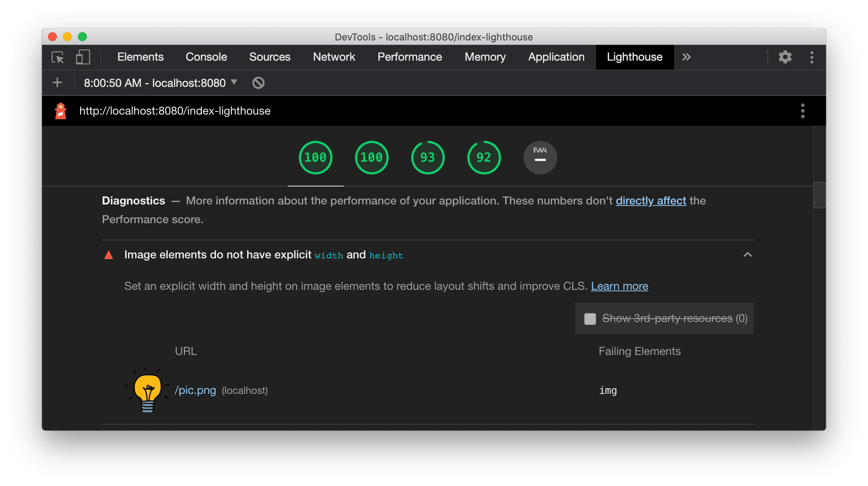Screen dimensions: 868x486
Task: Click the Performance panel icon
Action: click(x=410, y=57)
